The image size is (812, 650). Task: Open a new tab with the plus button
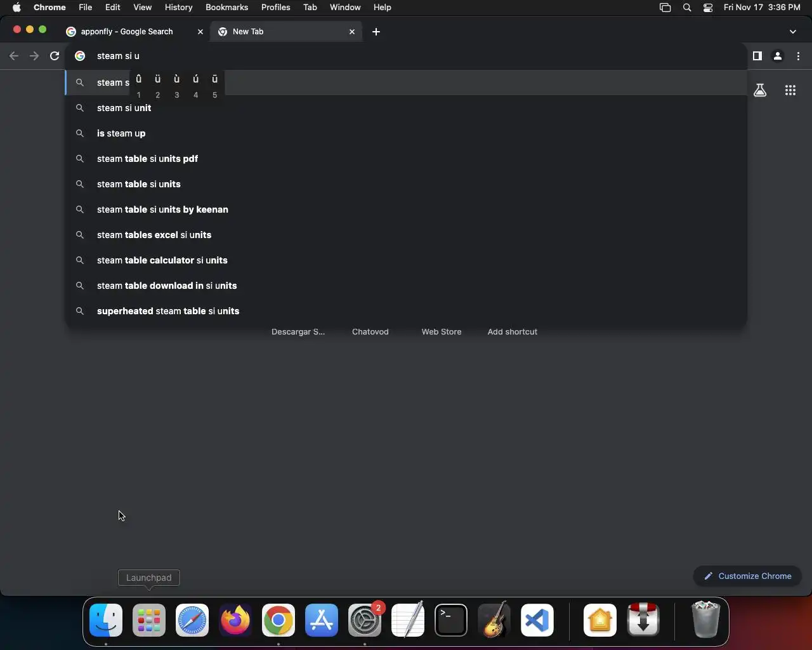[x=376, y=32]
